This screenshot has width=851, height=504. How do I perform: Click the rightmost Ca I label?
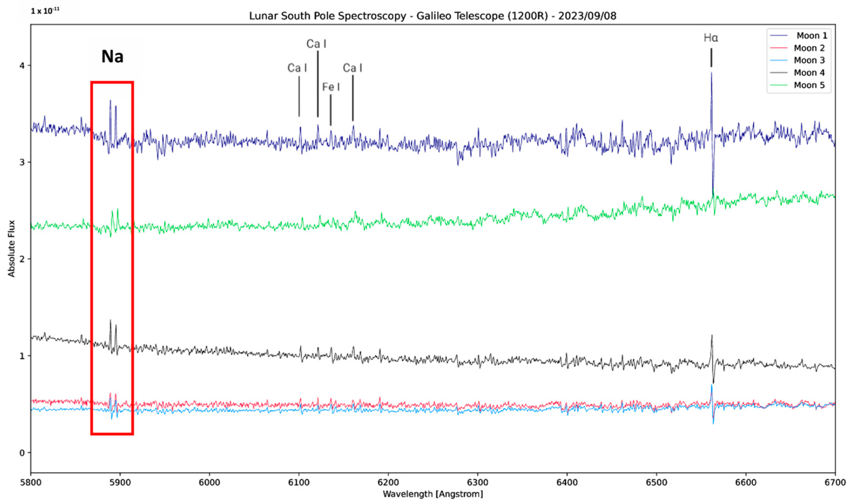coord(352,68)
